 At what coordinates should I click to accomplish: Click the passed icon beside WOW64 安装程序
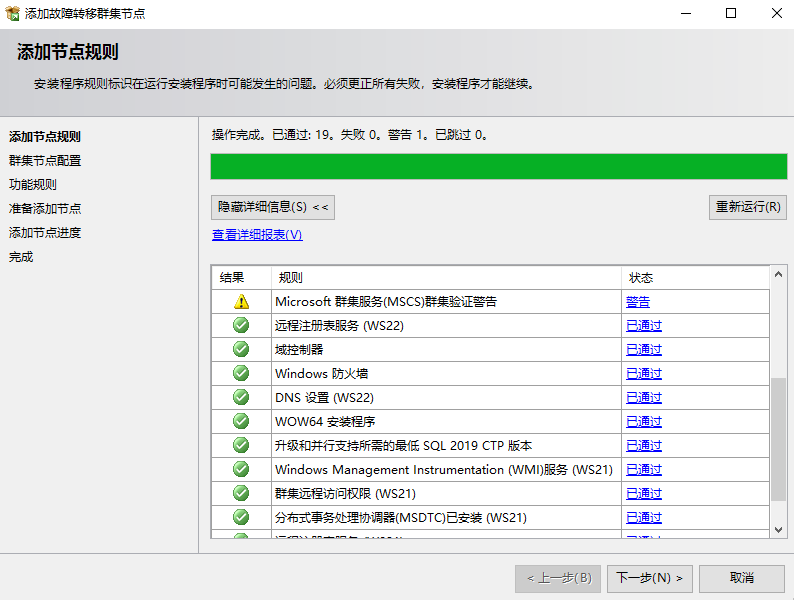240,421
